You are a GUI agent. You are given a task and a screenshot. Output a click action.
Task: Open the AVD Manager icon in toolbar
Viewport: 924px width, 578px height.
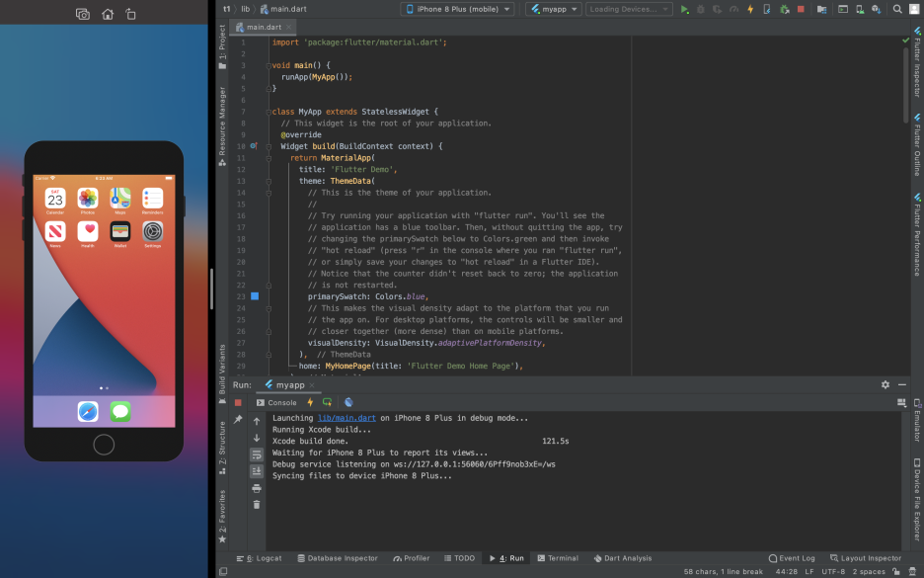(860, 9)
